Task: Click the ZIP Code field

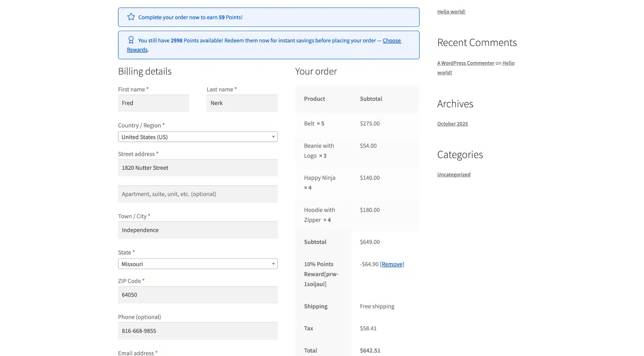Action: [198, 295]
